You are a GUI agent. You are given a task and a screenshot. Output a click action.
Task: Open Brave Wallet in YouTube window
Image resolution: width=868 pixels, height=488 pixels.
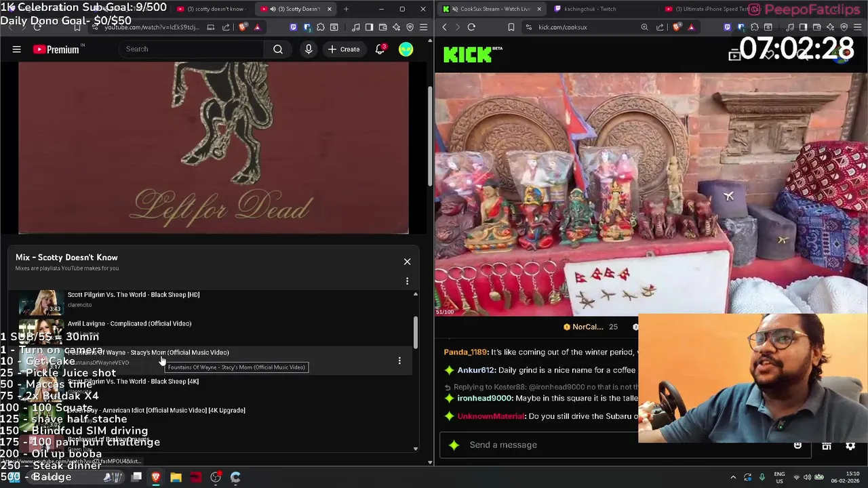tap(382, 27)
